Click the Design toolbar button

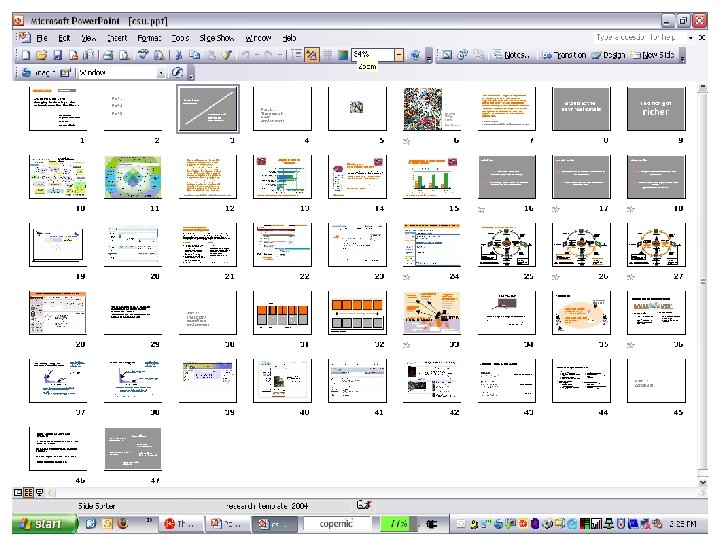609,55
